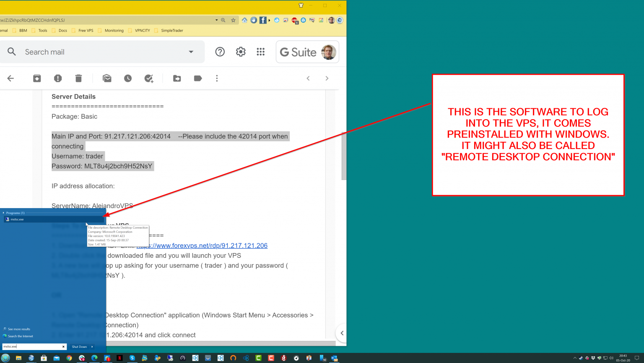Archive this email
Image resolution: width=644 pixels, height=363 pixels.
[x=37, y=78]
